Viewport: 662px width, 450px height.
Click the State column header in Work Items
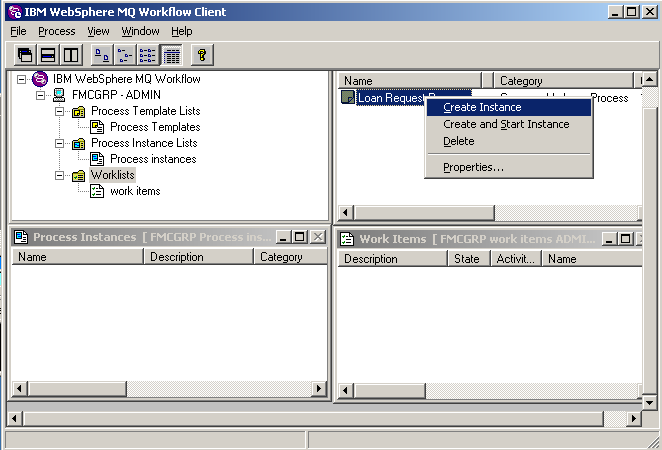(x=467, y=258)
